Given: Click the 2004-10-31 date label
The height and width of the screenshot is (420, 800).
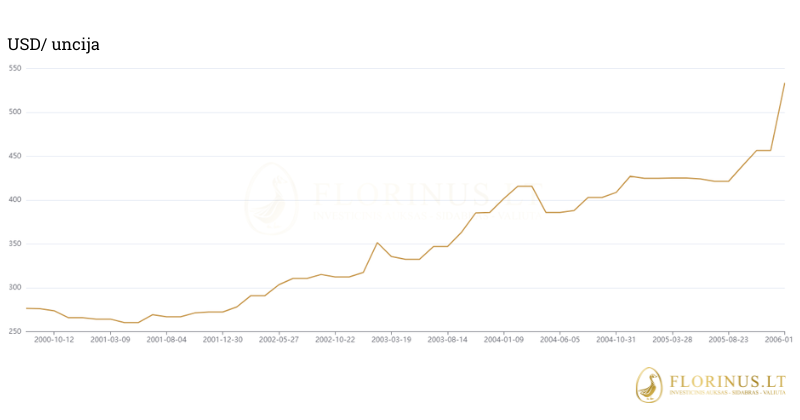Looking at the screenshot, I should click(616, 340).
